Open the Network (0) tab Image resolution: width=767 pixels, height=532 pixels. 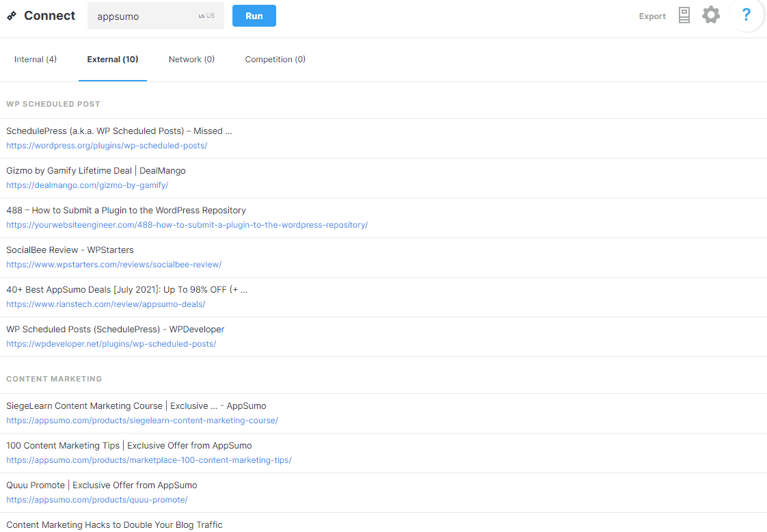[191, 59]
